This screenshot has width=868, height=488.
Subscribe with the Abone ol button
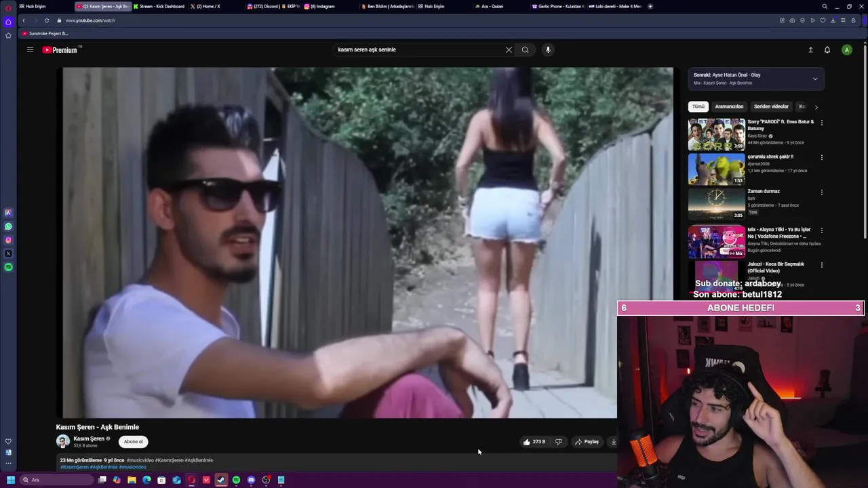tap(134, 442)
